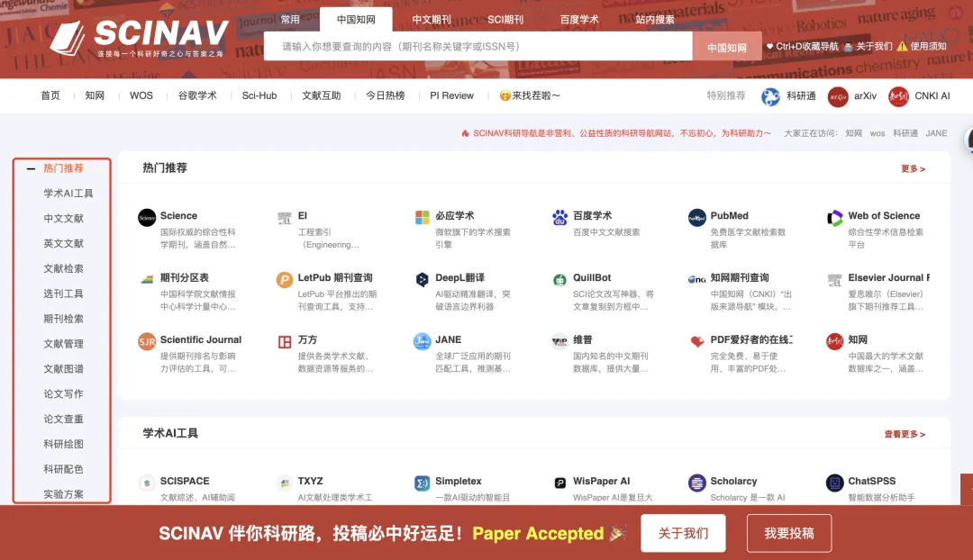This screenshot has height=560, width=973.
Task: Click the 万方 icon
Action: click(x=284, y=342)
